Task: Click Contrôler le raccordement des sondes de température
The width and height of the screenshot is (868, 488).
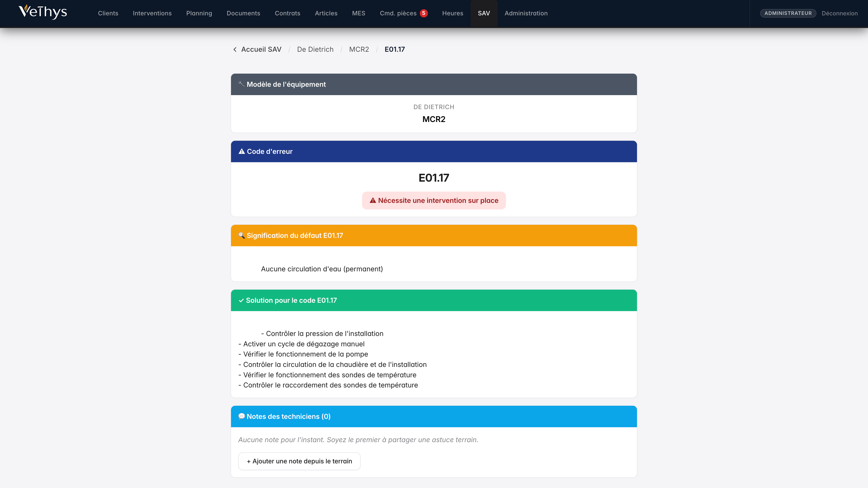Action: point(328,385)
